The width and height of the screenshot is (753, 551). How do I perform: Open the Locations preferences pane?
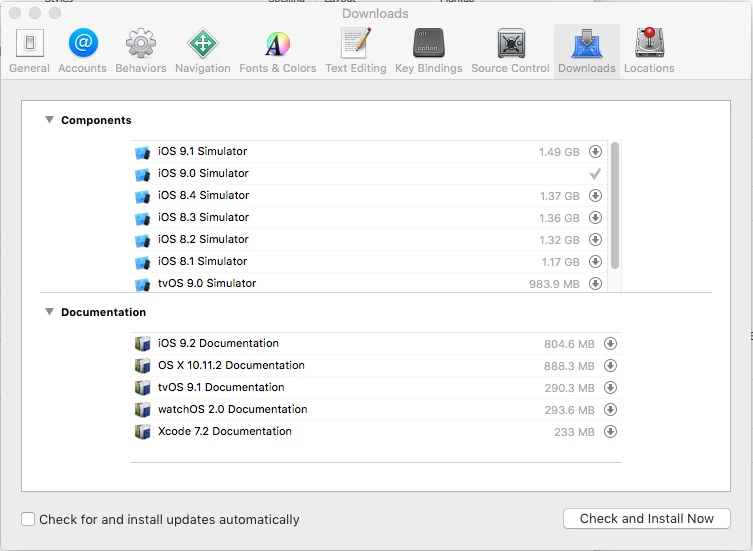(649, 51)
